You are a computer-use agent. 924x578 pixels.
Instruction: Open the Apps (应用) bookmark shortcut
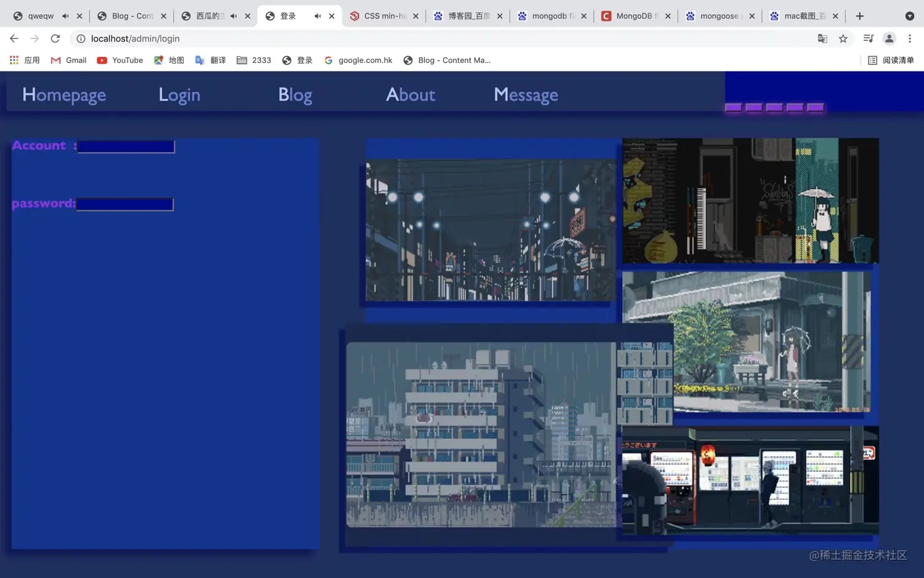point(24,60)
